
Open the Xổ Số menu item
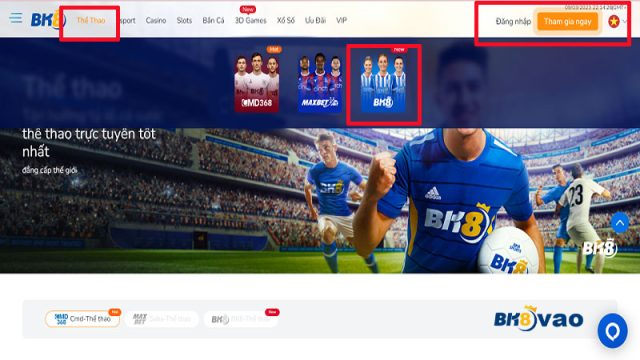point(285,20)
